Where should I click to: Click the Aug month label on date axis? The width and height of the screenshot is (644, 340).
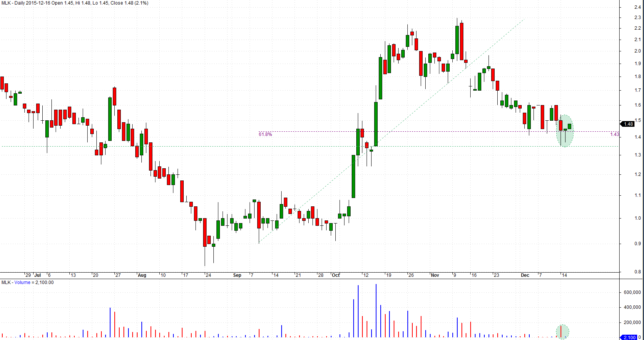[142, 275]
